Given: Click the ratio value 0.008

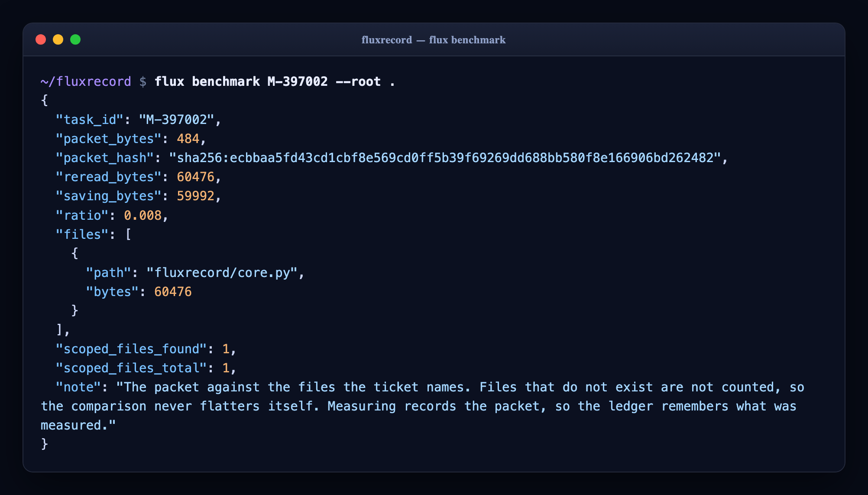Looking at the screenshot, I should pyautogui.click(x=143, y=215).
